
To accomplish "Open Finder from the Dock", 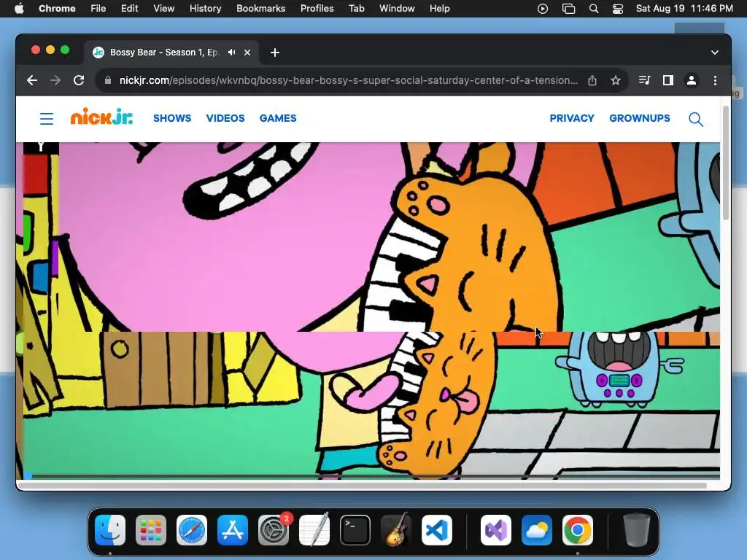I will click(x=110, y=530).
